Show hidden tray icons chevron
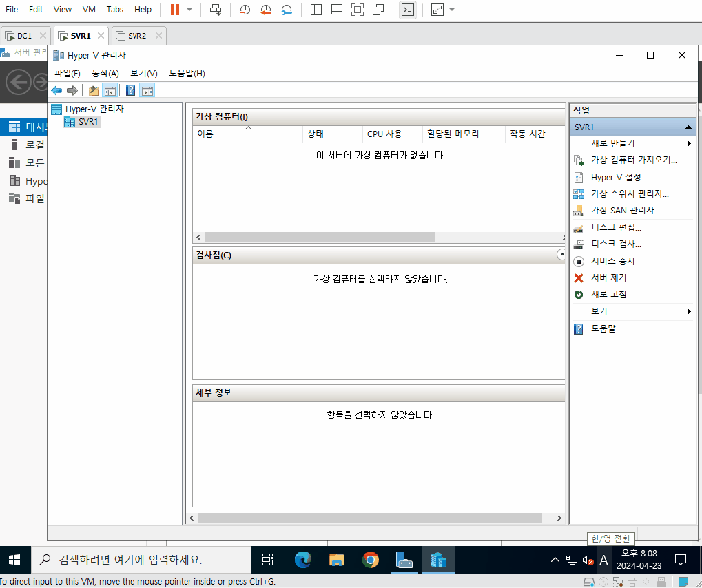Image resolution: width=702 pixels, height=588 pixels. [555, 560]
